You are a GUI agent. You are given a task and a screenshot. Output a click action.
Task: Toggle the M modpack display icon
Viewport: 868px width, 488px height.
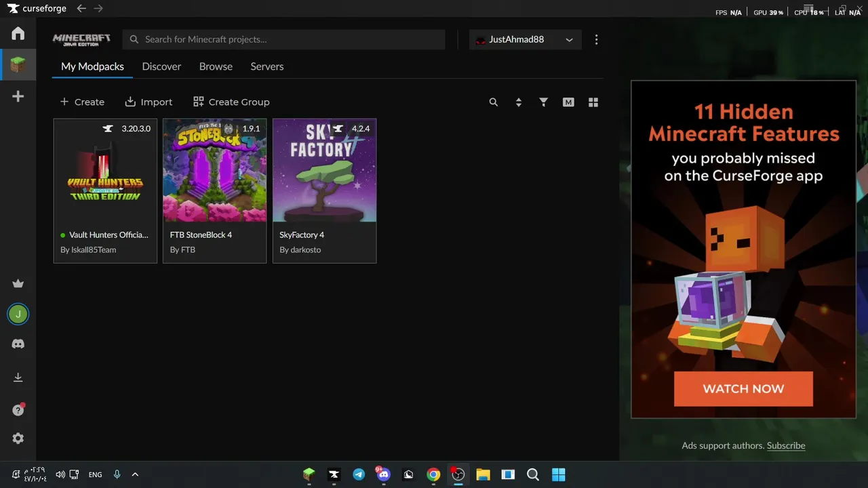[x=568, y=102]
